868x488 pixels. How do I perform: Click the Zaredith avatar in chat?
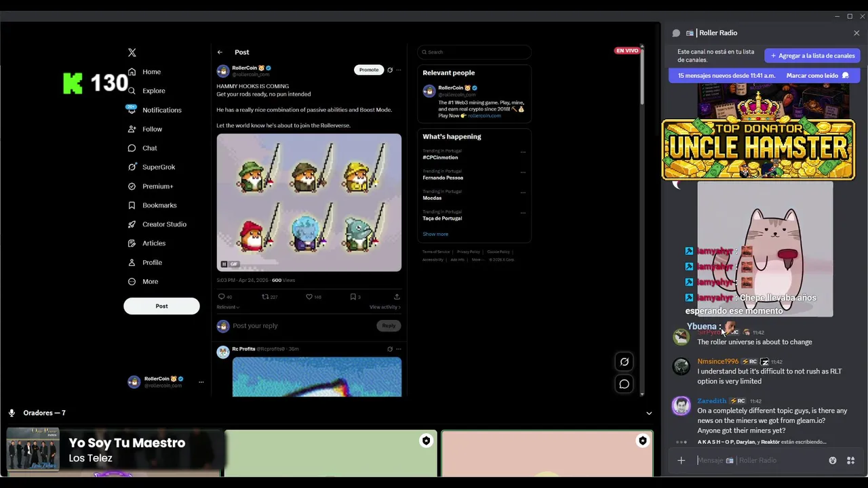pos(682,405)
